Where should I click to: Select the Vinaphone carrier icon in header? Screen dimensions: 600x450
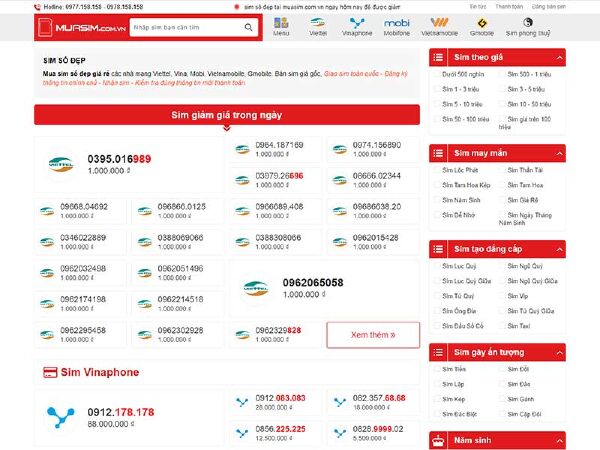(357, 23)
